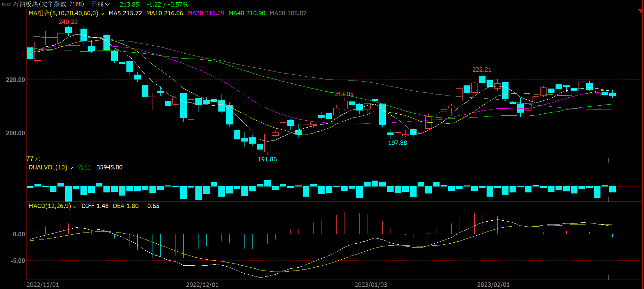Click the 222.21 peak price label
This screenshot has width=644, height=289.
pos(482,70)
